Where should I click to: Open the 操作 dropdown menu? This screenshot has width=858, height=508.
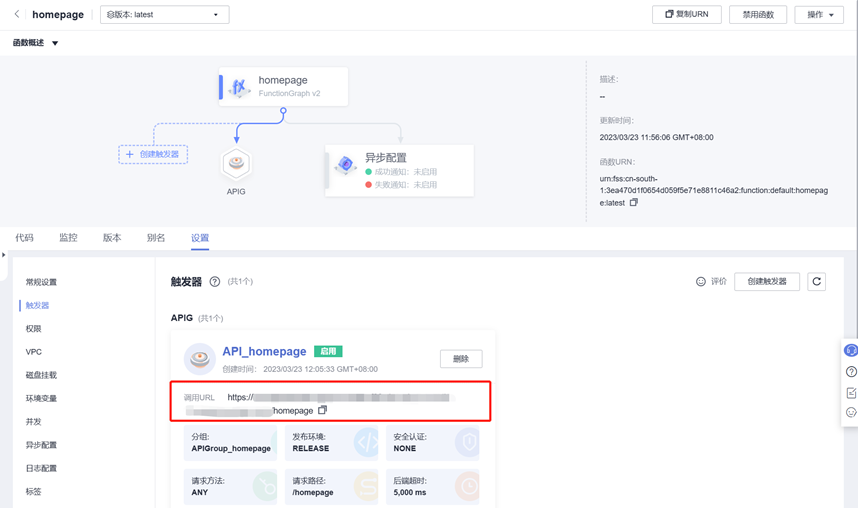point(819,15)
